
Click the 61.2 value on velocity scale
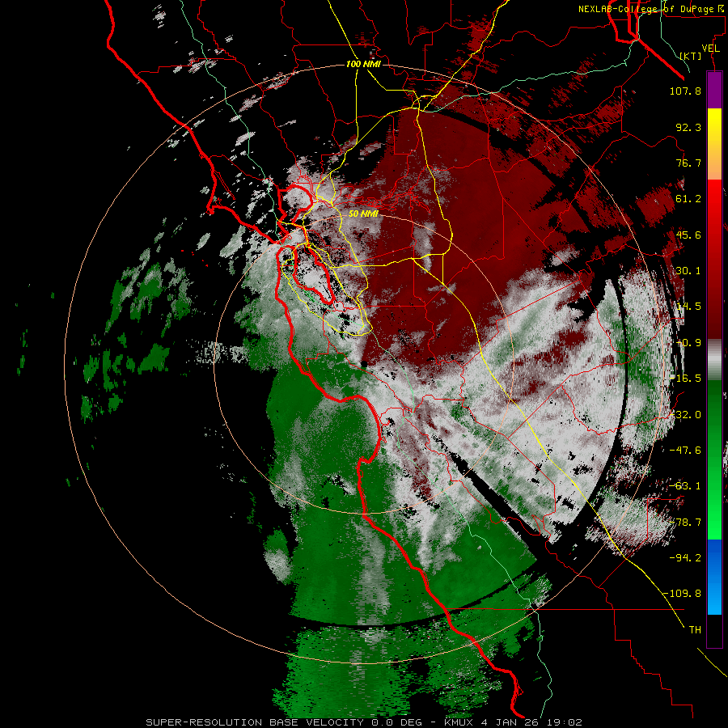[x=688, y=199]
